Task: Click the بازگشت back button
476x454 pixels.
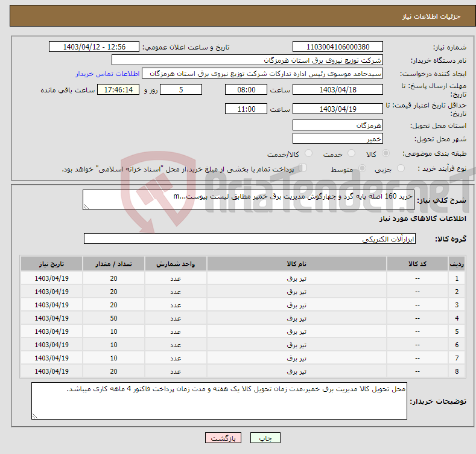Action: [223, 438]
